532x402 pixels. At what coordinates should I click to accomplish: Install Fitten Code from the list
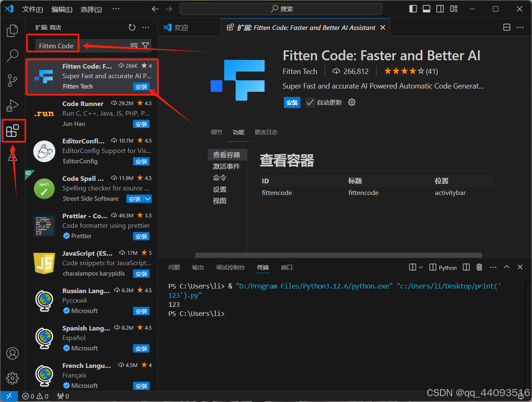[x=141, y=86]
